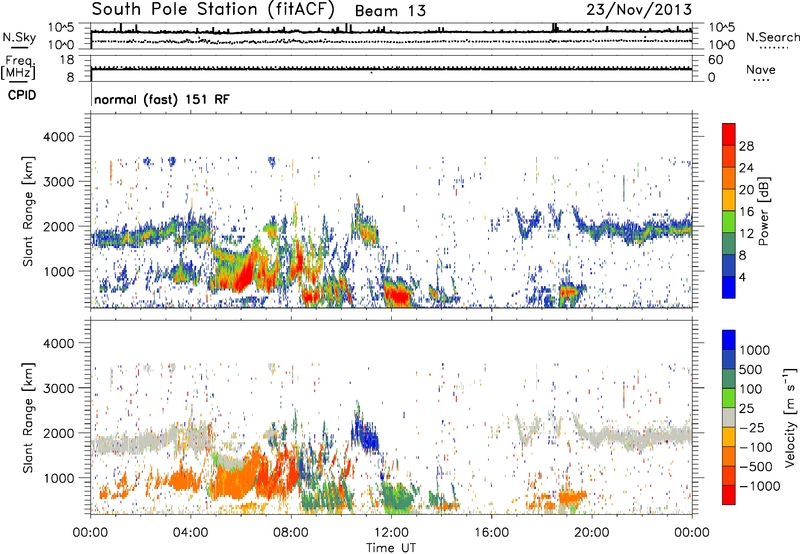Screen dimensions: 800x554
Task: Click the "08:00" time axis label
Action: coord(291,533)
